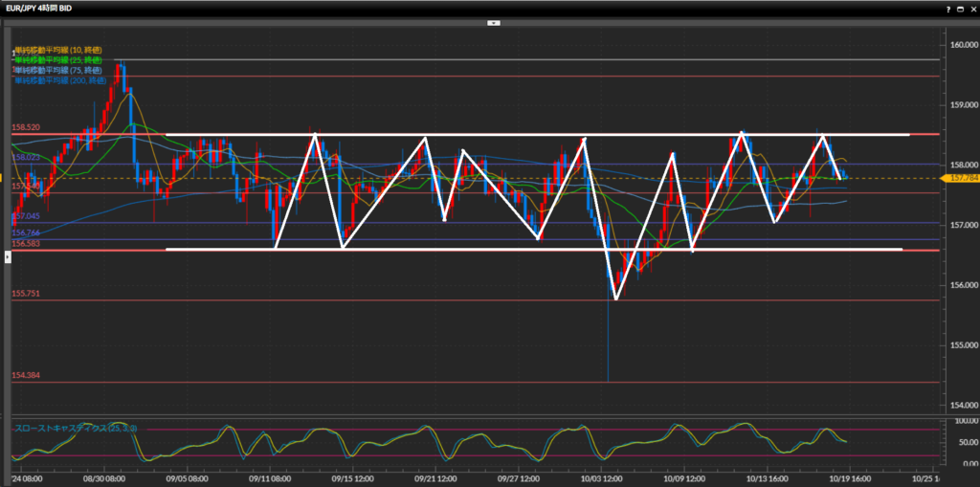Click the 155.751 horizontal line label
Viewport: 980px width, 487px height.
(26, 294)
